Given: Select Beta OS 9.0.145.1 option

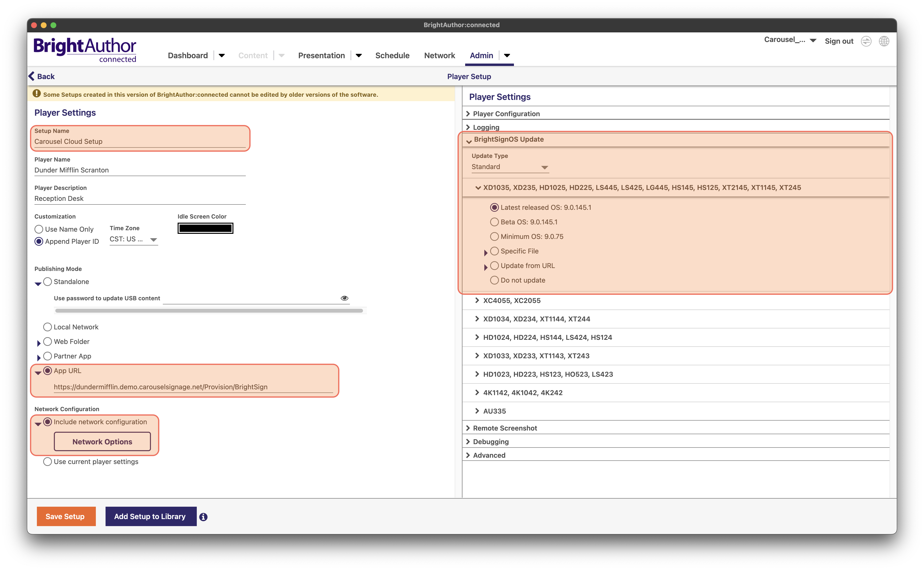Looking at the screenshot, I should (494, 222).
